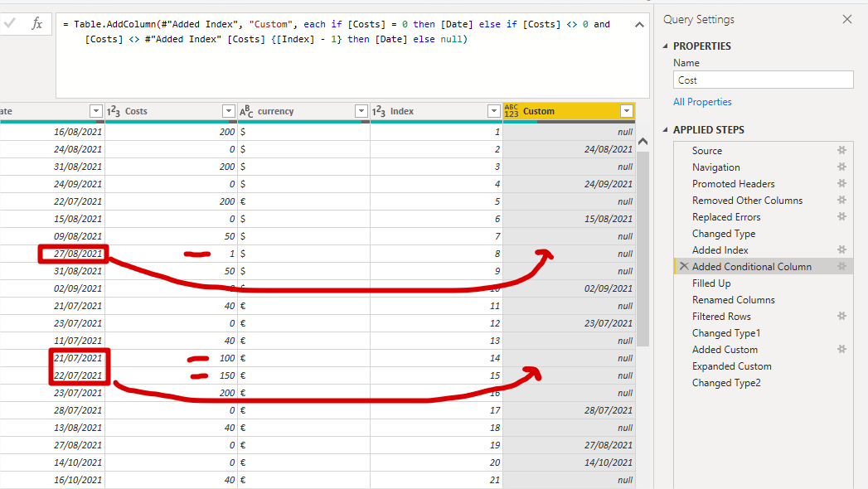Select the Date cell 16/08/2021
Viewport: 868px width, 489px height.
tap(52, 132)
